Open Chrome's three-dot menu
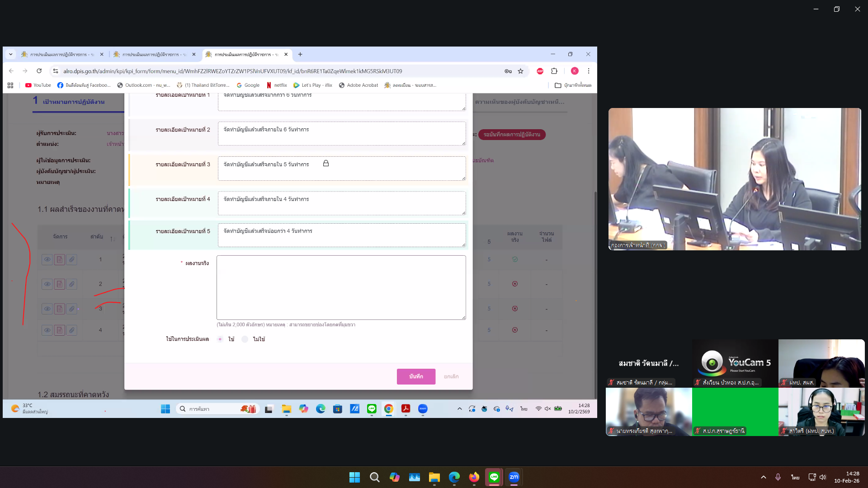868x488 pixels. click(588, 71)
